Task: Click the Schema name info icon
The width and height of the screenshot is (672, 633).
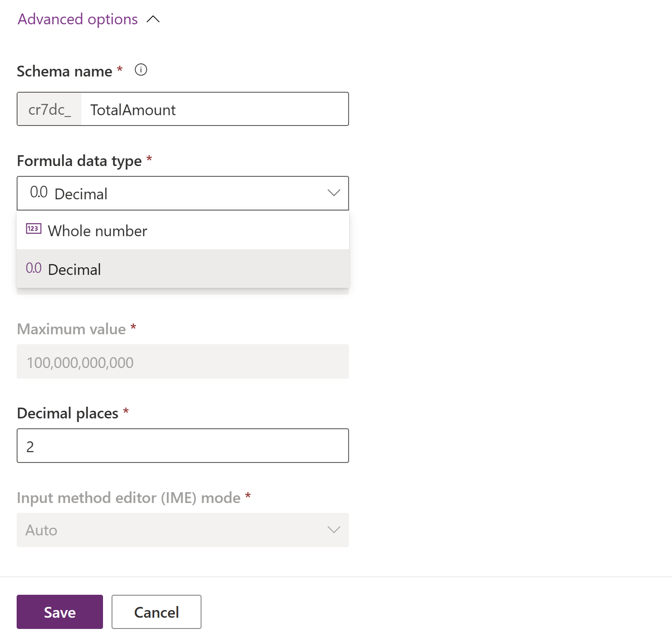Action: point(140,70)
